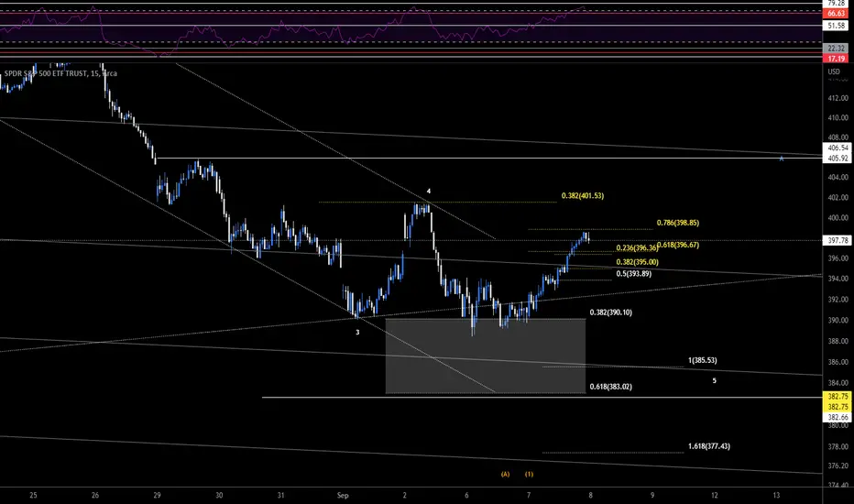Click date 12 on the time axis
The width and height of the screenshot is (854, 504).
tap(715, 495)
